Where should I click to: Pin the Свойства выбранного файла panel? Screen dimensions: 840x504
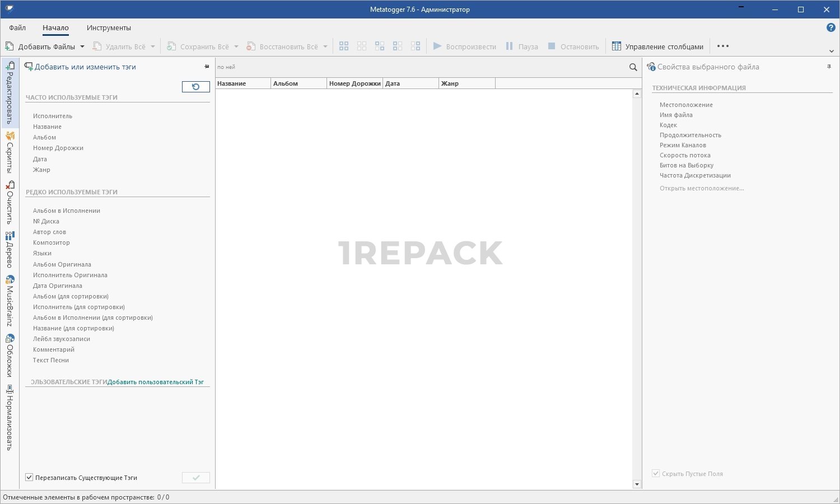[x=829, y=67]
